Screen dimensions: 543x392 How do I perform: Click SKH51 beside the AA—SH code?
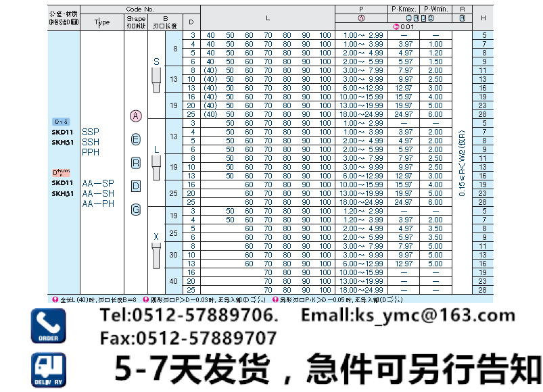tap(62, 194)
